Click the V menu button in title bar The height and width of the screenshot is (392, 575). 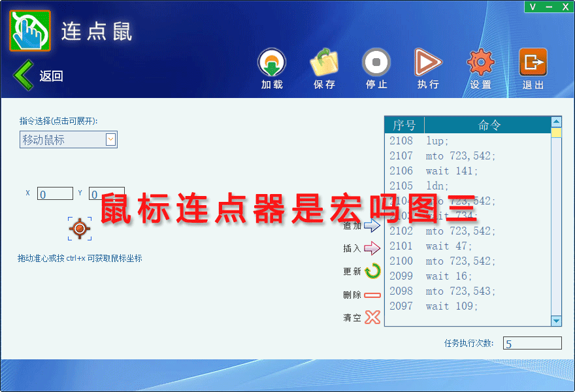click(533, 7)
